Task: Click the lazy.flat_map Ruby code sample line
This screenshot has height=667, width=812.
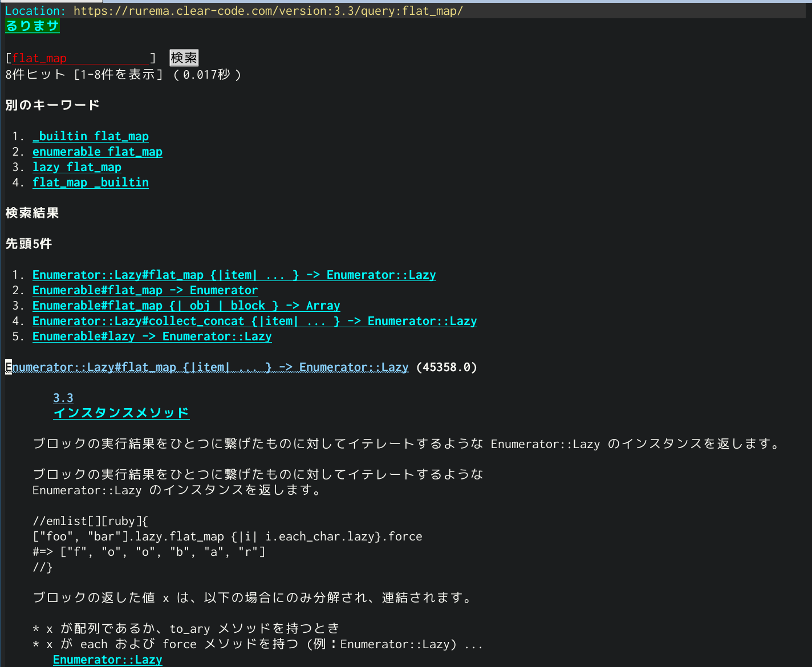Action: coord(227,536)
